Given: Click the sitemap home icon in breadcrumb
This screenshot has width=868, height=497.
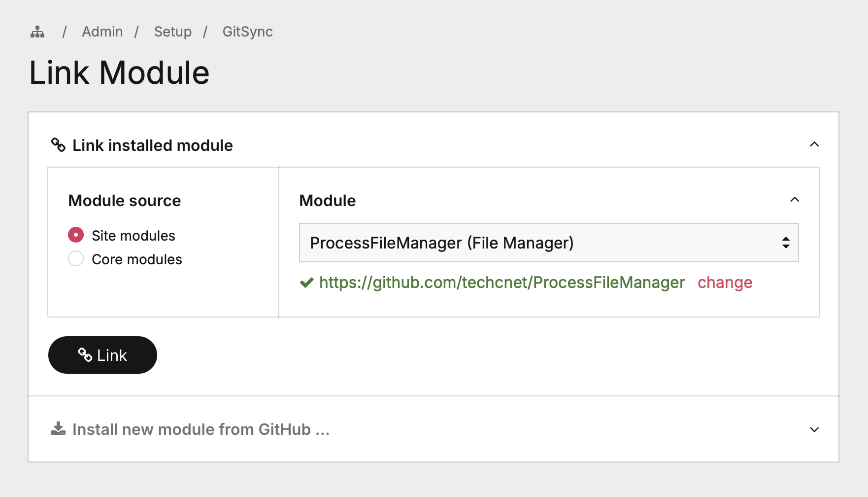Looking at the screenshot, I should click(37, 32).
